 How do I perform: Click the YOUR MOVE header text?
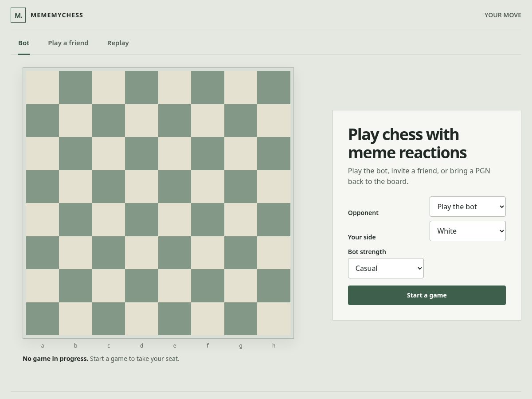pyautogui.click(x=503, y=15)
